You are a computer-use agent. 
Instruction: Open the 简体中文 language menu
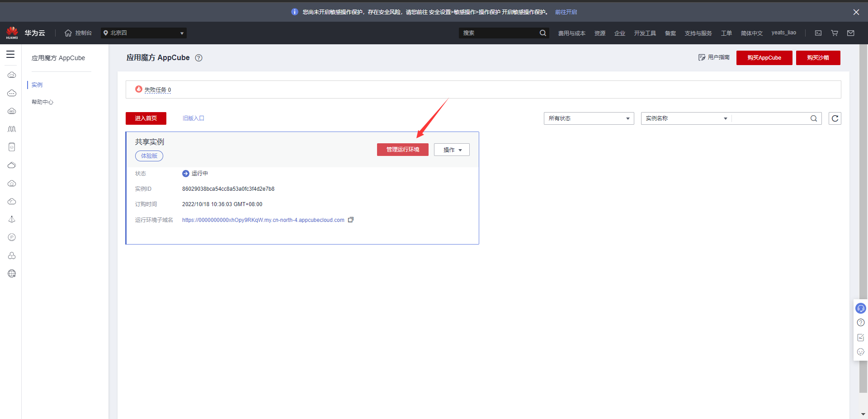click(751, 33)
